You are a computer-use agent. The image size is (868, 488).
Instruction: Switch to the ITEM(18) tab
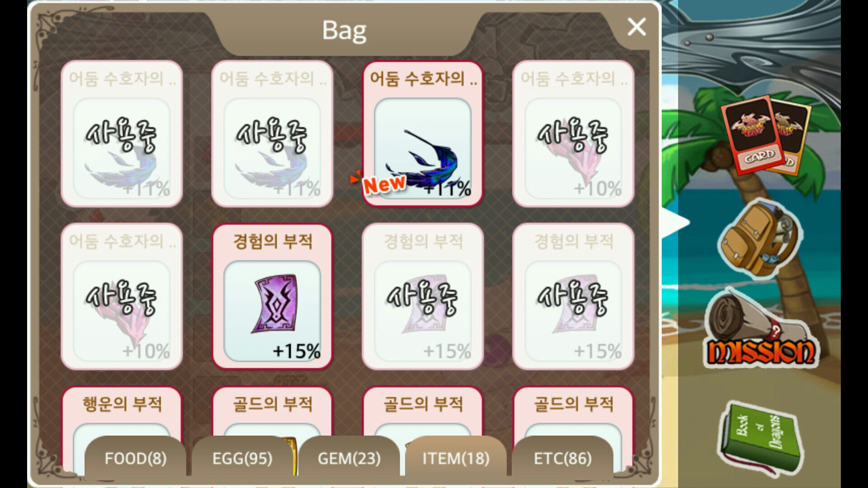(x=456, y=457)
